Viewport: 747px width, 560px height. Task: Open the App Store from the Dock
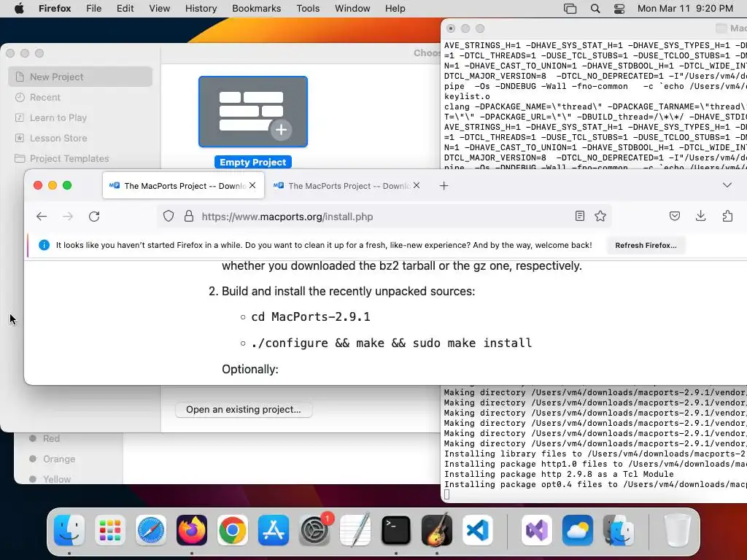click(x=274, y=530)
